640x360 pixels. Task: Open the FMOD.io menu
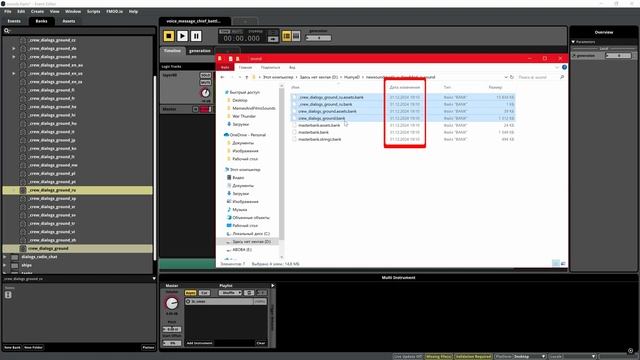pyautogui.click(x=115, y=11)
